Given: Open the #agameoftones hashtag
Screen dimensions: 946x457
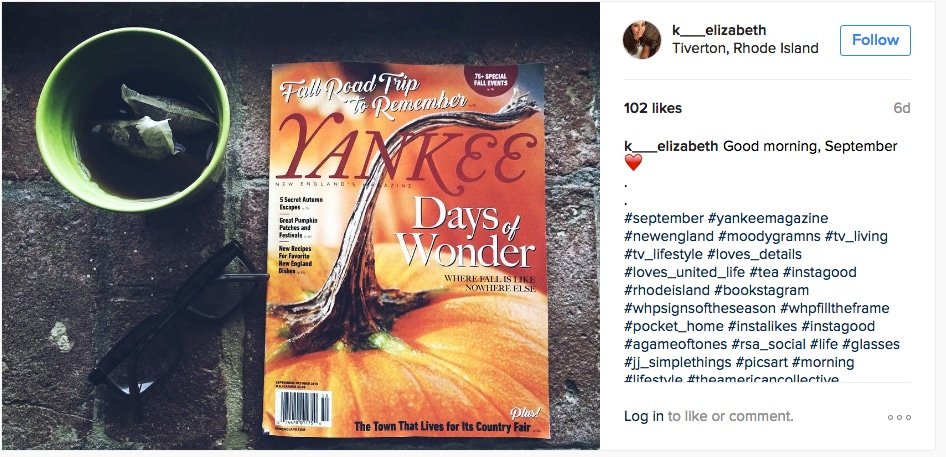Looking at the screenshot, I should 675,345.
